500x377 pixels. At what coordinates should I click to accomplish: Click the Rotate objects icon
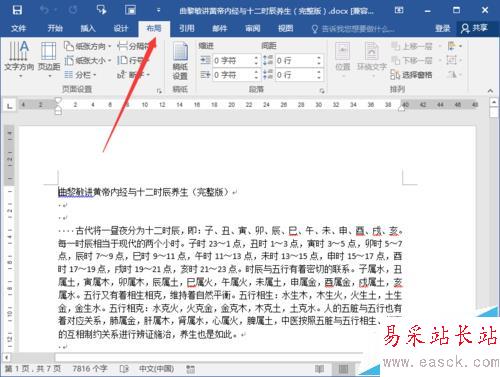tap(452, 74)
